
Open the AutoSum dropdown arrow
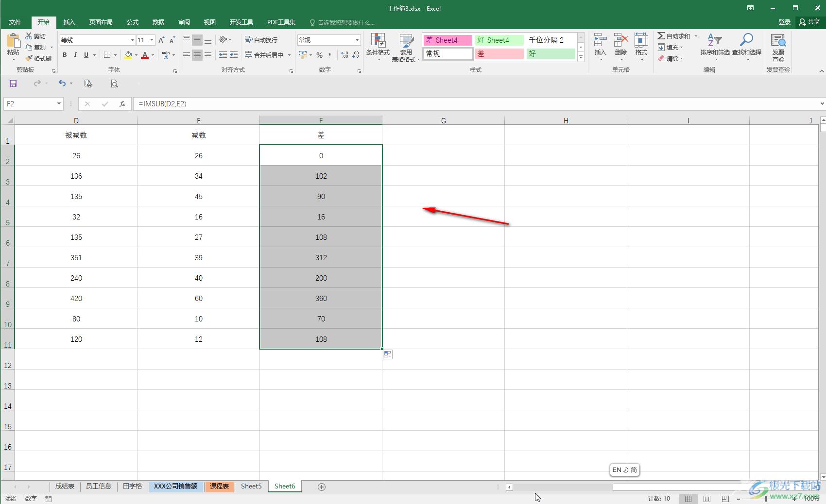click(696, 36)
